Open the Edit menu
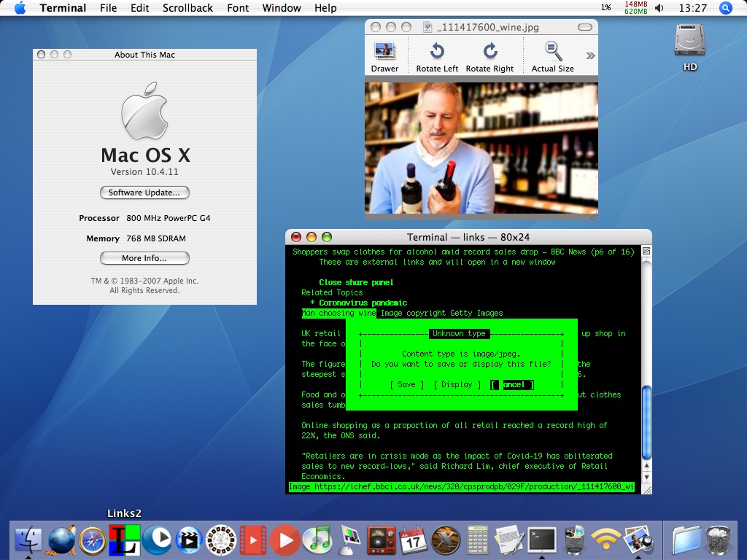Screen dimensions: 747x560 pos(139,7)
